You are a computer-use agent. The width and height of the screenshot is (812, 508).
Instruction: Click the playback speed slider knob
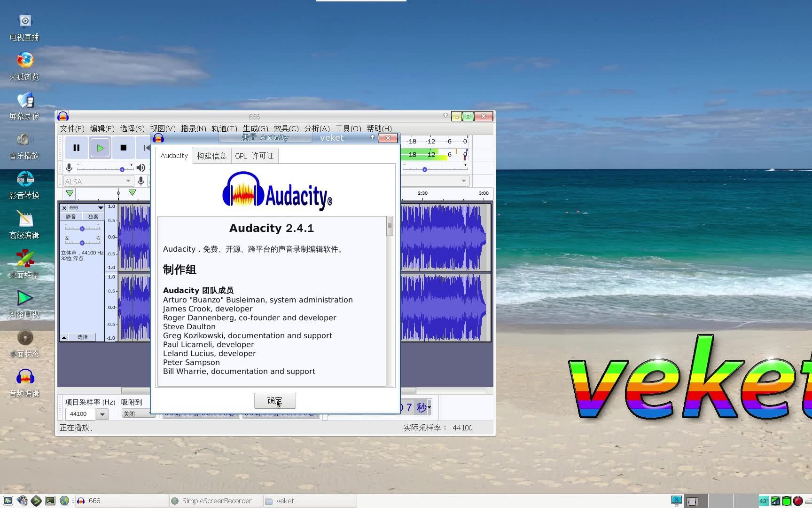pyautogui.click(x=425, y=169)
